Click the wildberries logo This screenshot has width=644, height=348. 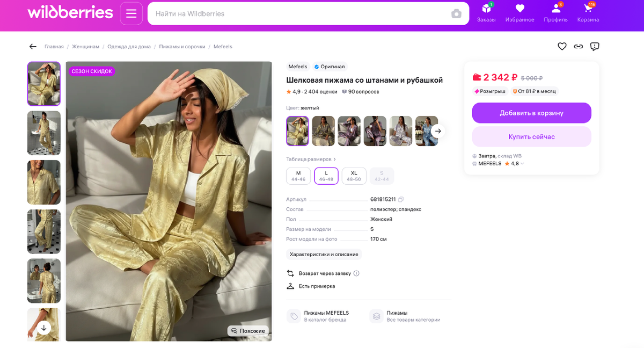coord(70,12)
